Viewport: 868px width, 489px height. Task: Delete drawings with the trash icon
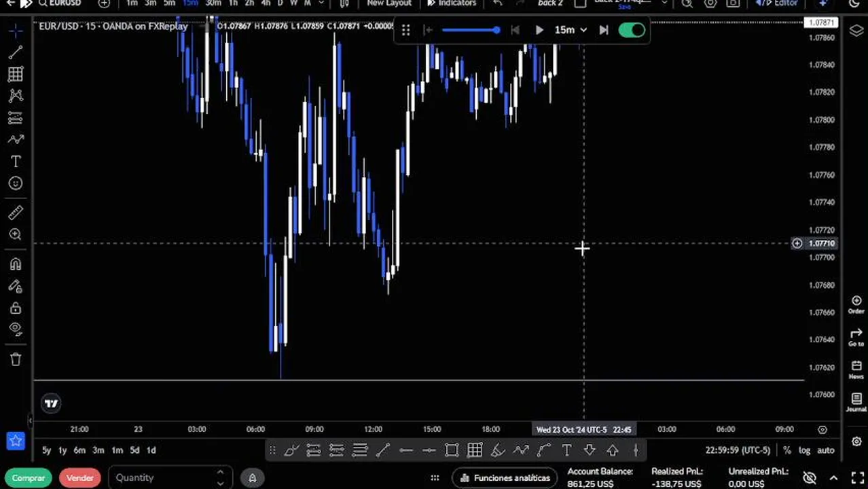coord(16,359)
